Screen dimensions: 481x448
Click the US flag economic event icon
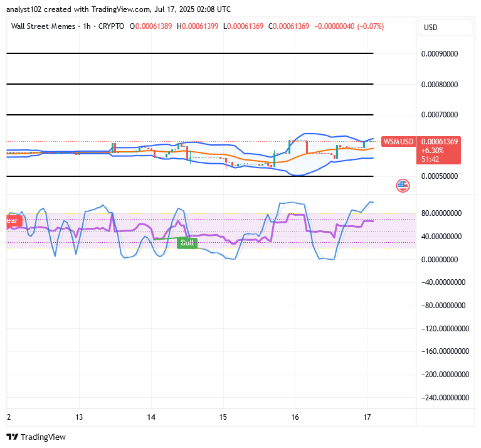click(x=403, y=186)
